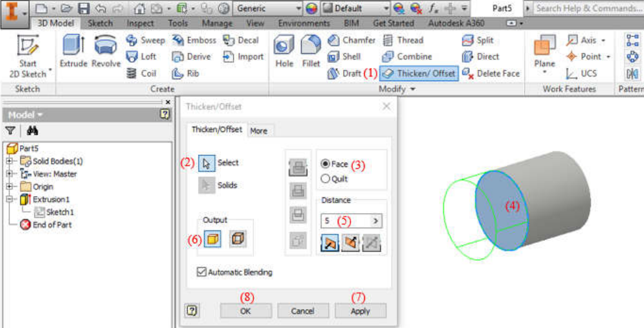644x328 pixels.
Task: Click the Distance value input field
Action: click(x=344, y=221)
